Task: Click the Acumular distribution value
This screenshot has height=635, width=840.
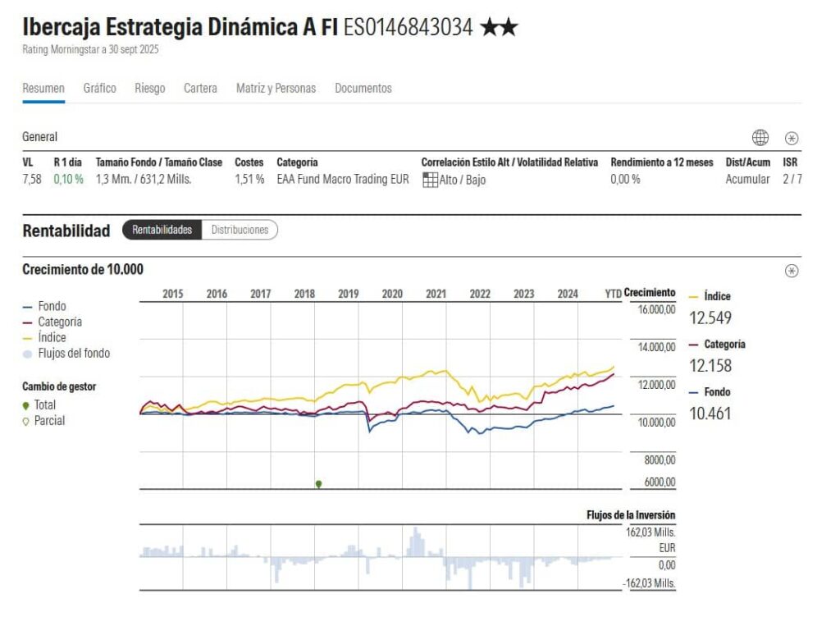Action: pos(748,180)
